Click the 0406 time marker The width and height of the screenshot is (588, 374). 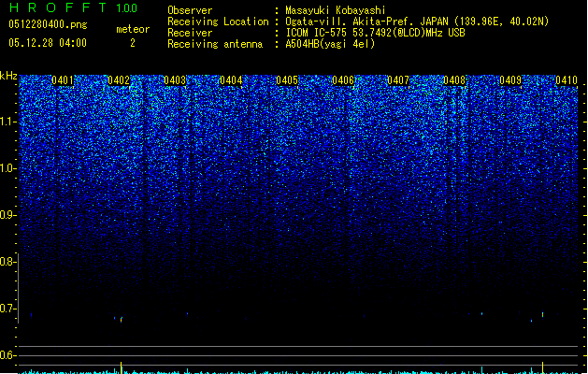click(343, 80)
